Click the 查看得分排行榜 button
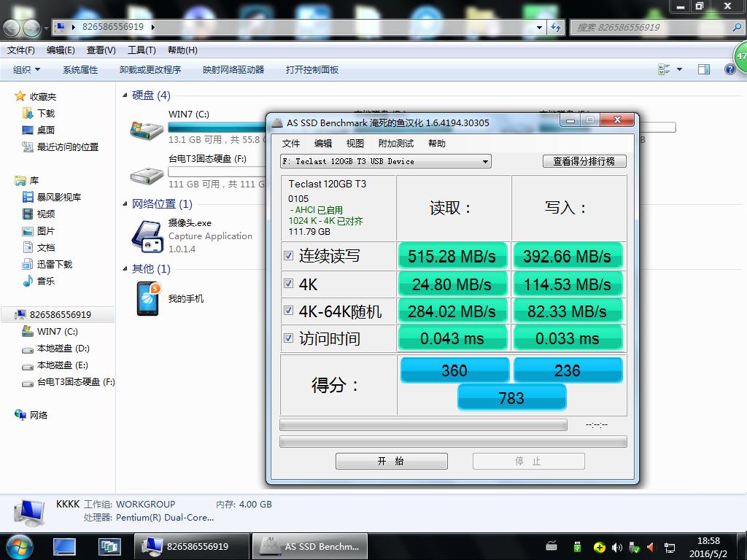This screenshot has width=747, height=560. 584,161
